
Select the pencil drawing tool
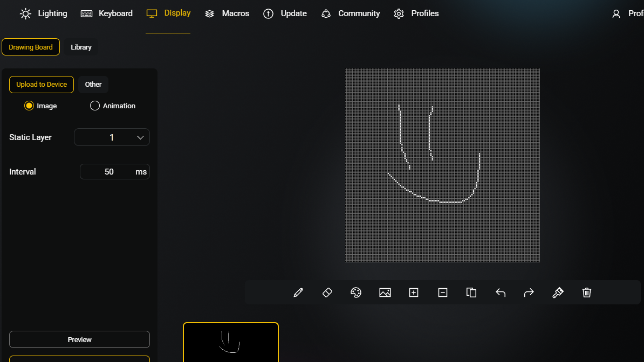coord(298,293)
